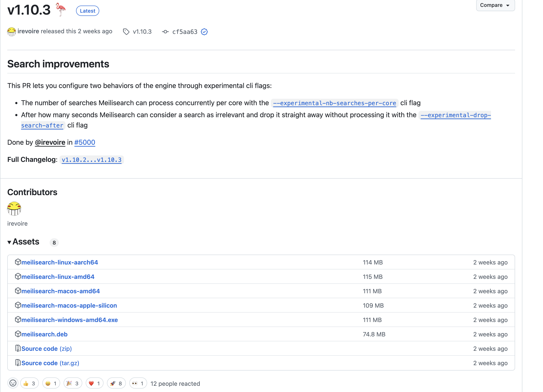The height and width of the screenshot is (392, 543).
Task: Click the verified commit badge icon
Action: click(204, 32)
